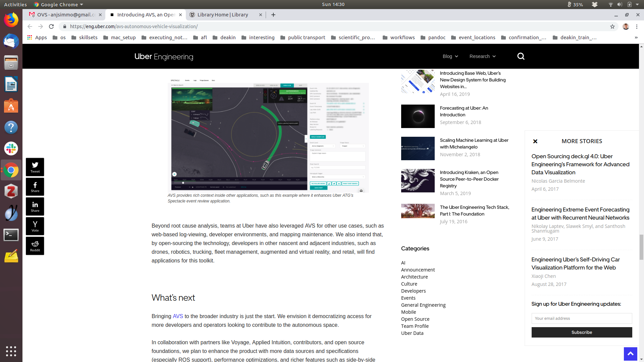Expand the Research dropdown menu
Viewport: 644px width, 362px height.
[482, 56]
